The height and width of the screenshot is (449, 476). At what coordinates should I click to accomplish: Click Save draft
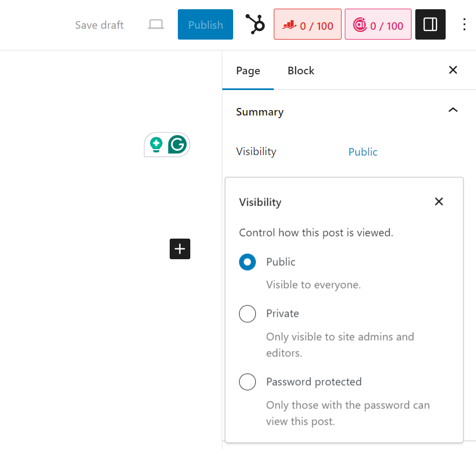99,25
